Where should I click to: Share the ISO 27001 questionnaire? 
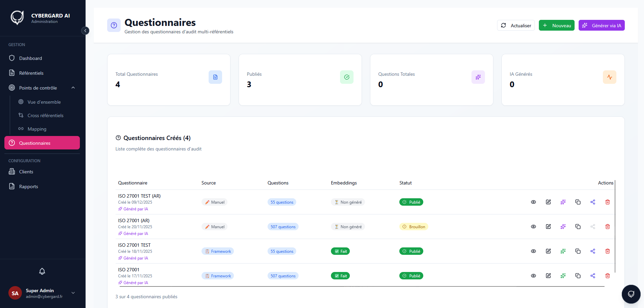pyautogui.click(x=593, y=276)
